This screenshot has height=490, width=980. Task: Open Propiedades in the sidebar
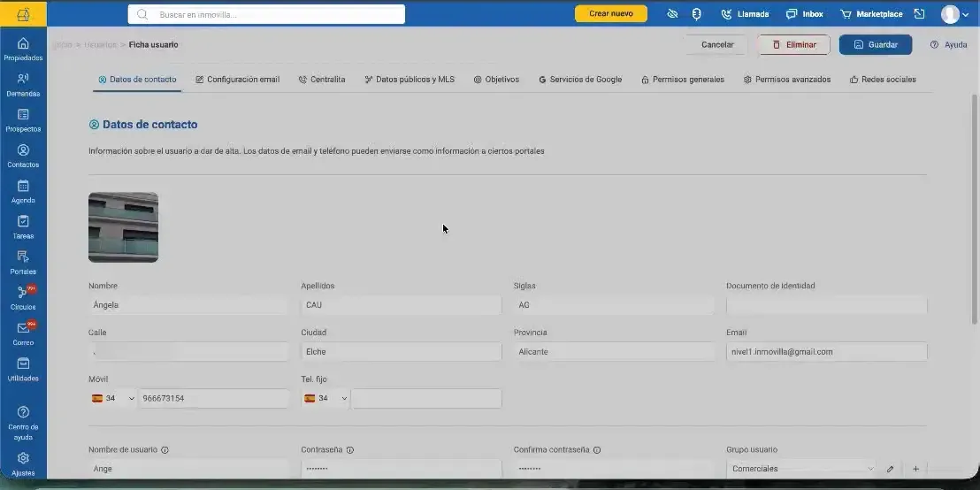coord(23,50)
